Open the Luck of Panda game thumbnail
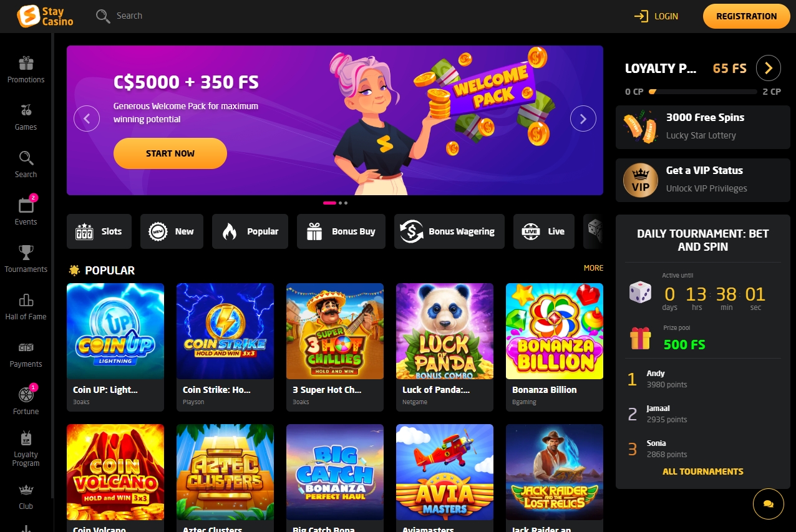796x532 pixels. tap(445, 331)
